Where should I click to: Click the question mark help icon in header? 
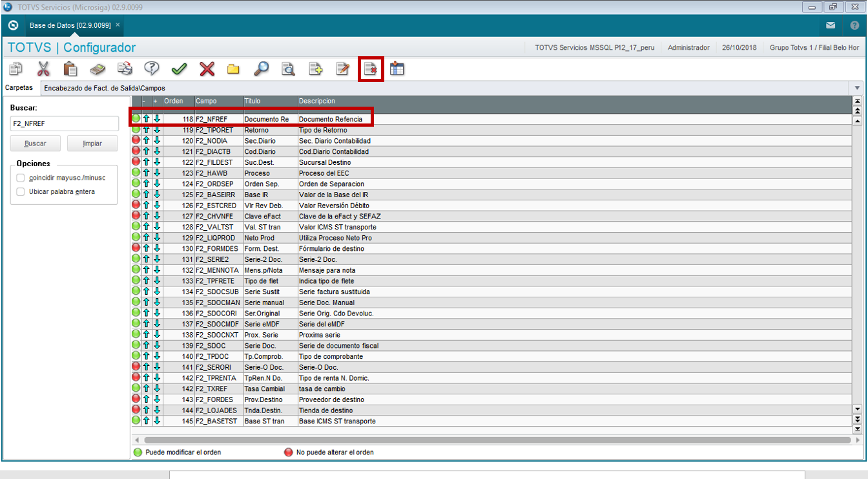855,26
